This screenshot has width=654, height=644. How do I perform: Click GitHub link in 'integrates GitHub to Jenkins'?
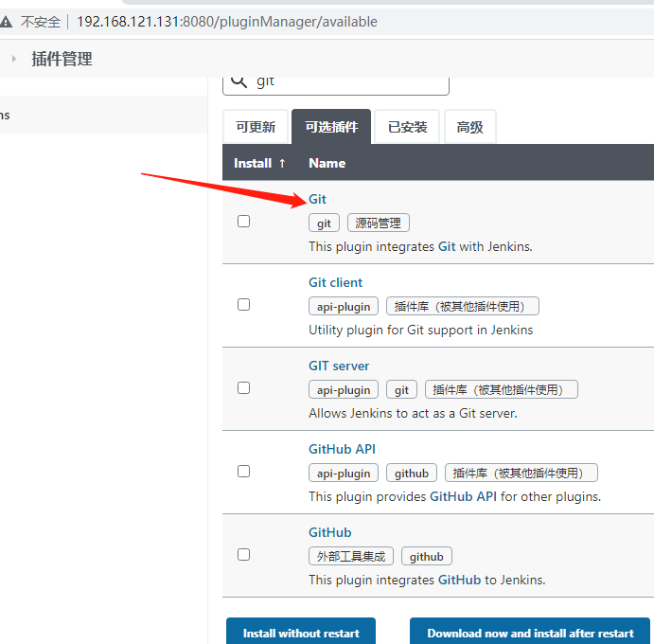[459, 581]
